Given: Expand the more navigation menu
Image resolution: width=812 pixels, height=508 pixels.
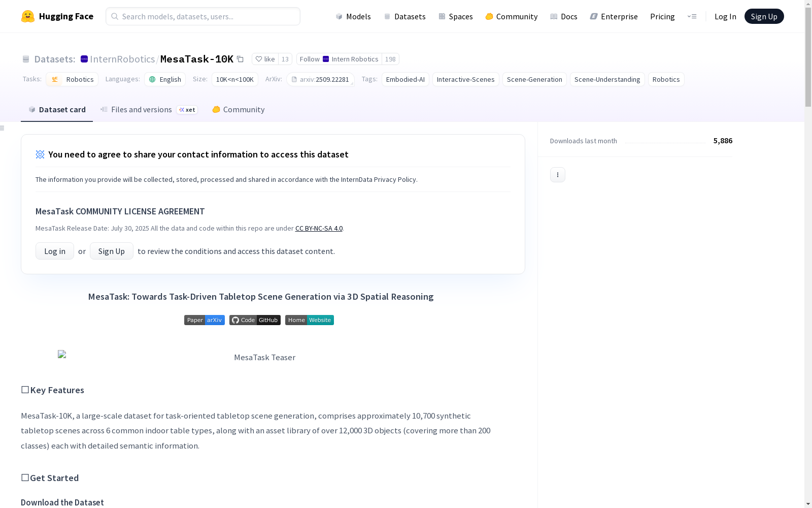Looking at the screenshot, I should click(x=692, y=16).
